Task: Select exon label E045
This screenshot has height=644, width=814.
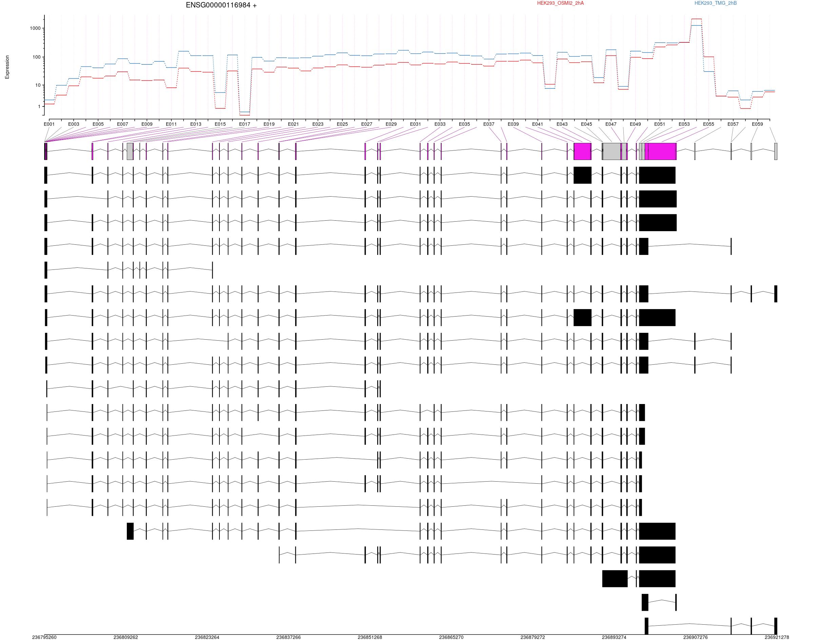Action: tap(586, 124)
